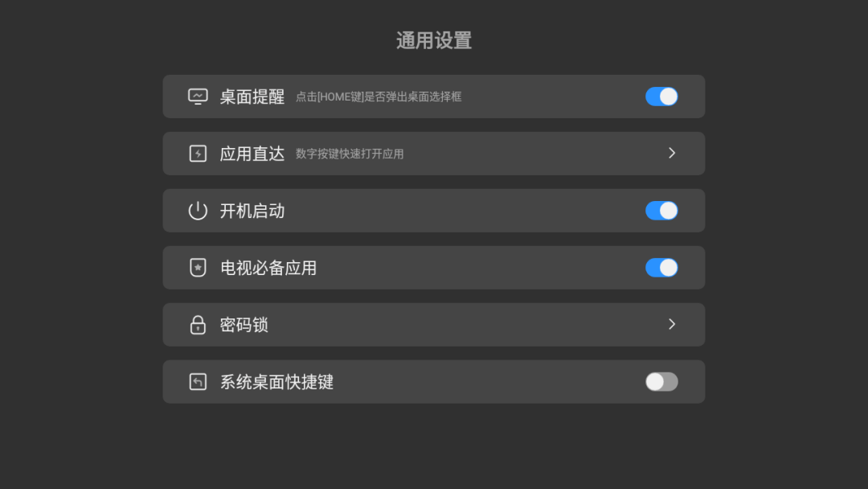
Task: Click the return-arrow icon for 系统桌面快捷键
Action: [198, 381]
